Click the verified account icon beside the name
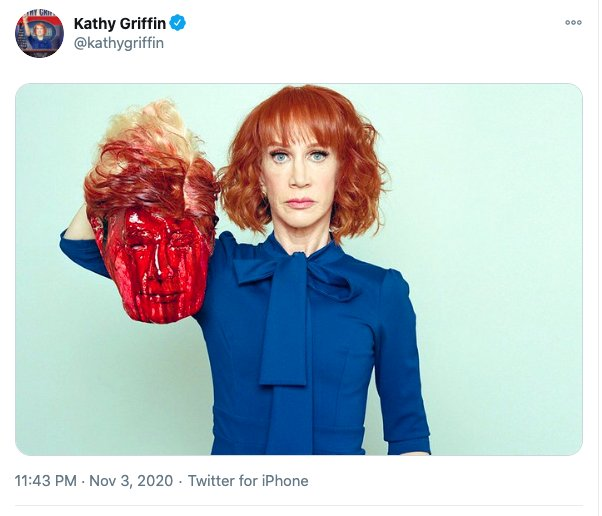The height and width of the screenshot is (516, 602). tap(178, 23)
